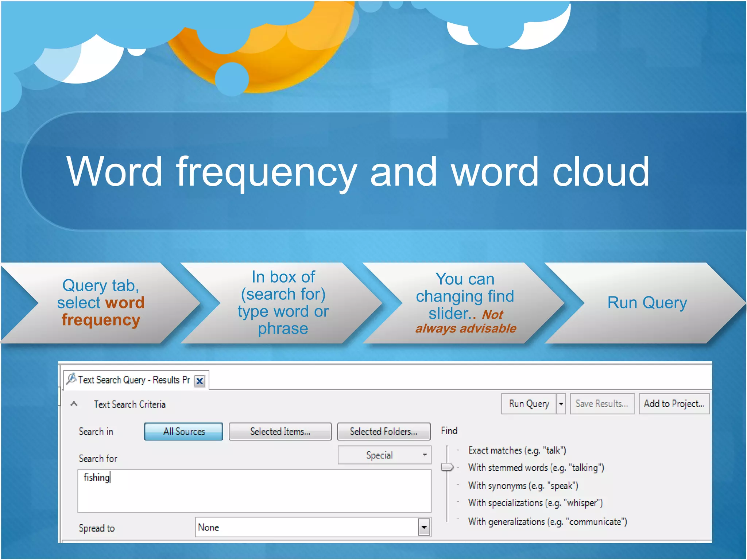This screenshot has height=560, width=747.
Task: Click the Run Query button
Action: 529,404
